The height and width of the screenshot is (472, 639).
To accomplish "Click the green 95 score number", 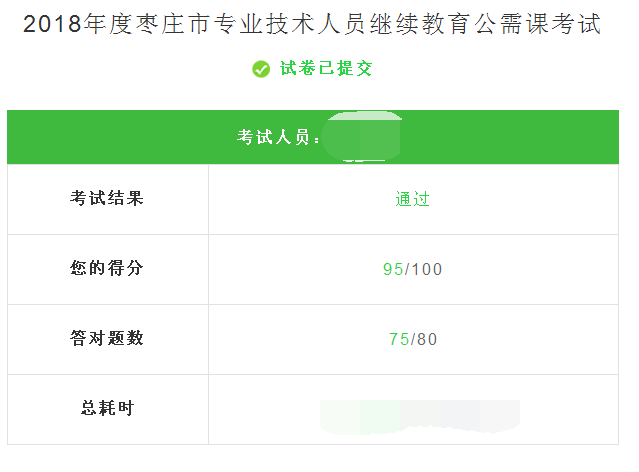I will pyautogui.click(x=392, y=269).
